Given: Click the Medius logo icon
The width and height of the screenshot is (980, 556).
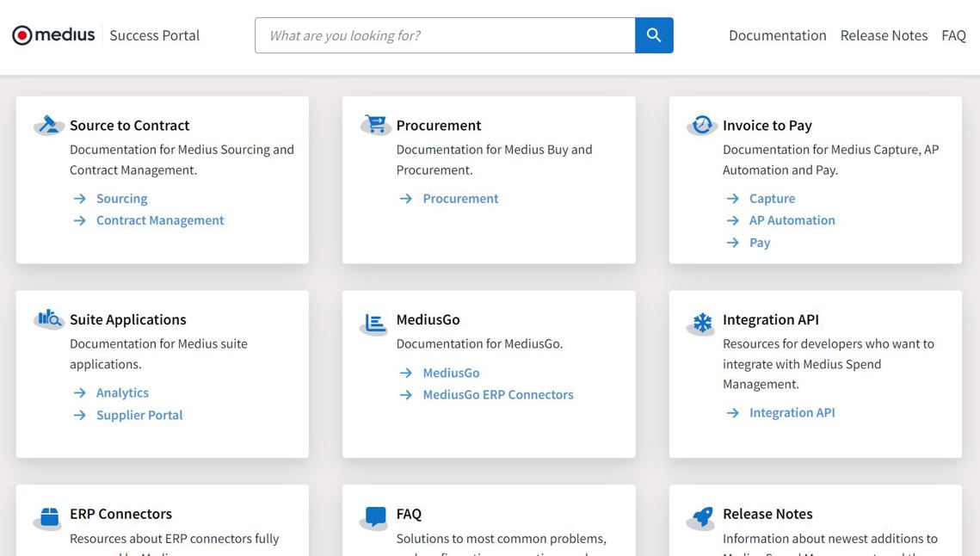Looking at the screenshot, I should (22, 35).
